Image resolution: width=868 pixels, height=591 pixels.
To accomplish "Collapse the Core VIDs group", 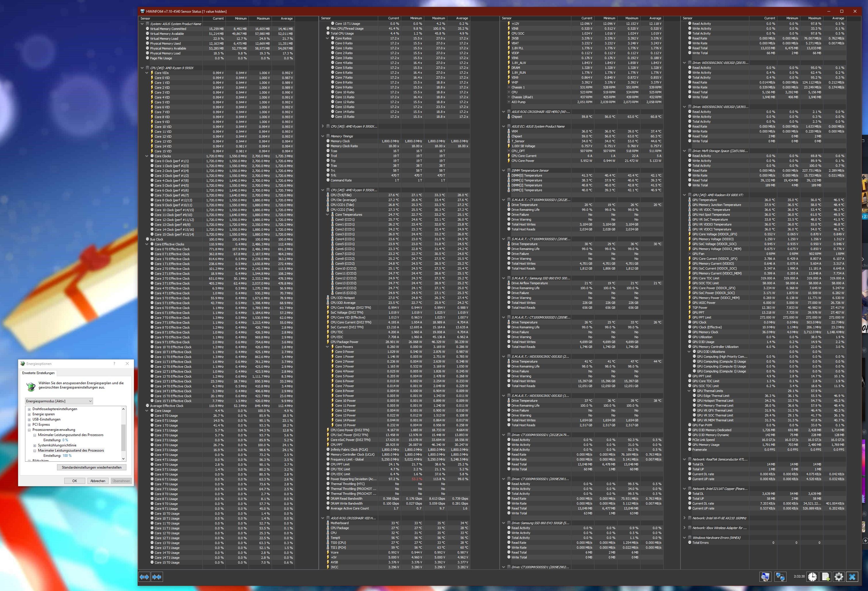I will pos(147,73).
